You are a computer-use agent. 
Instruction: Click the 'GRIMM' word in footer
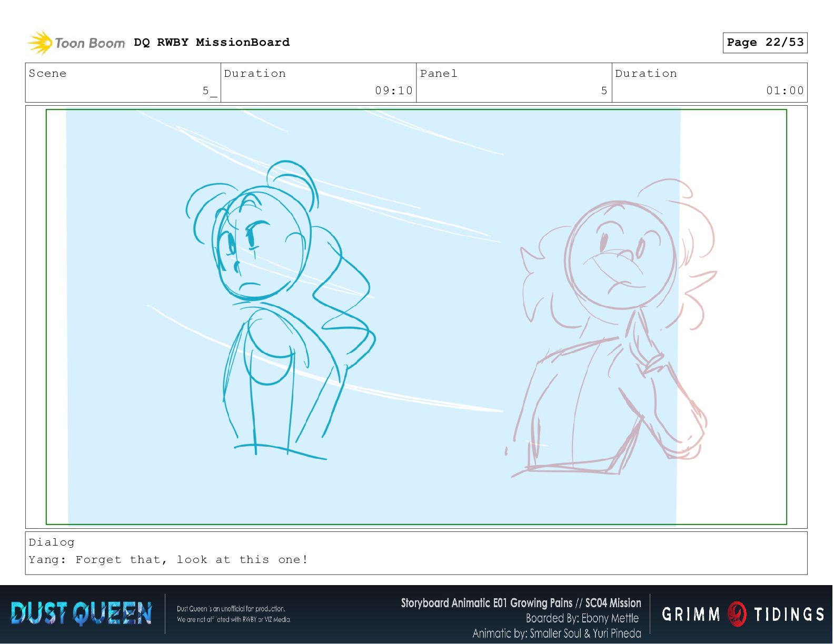[691, 614]
